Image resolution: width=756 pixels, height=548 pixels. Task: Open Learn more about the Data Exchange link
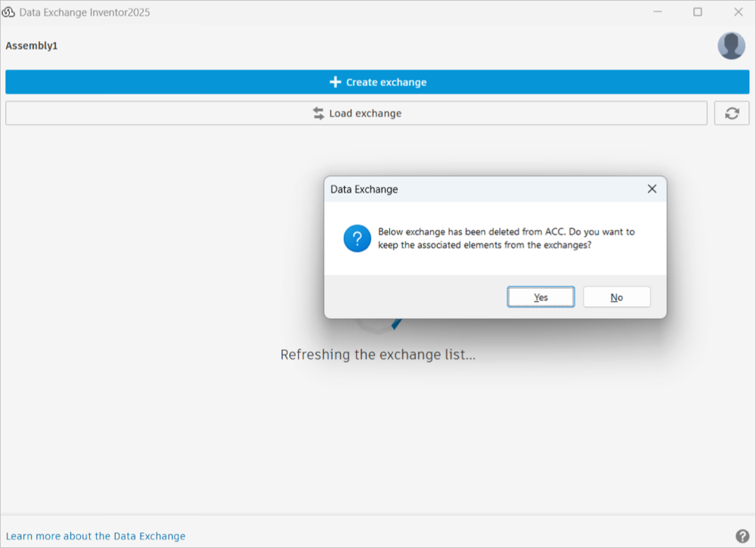[95, 536]
